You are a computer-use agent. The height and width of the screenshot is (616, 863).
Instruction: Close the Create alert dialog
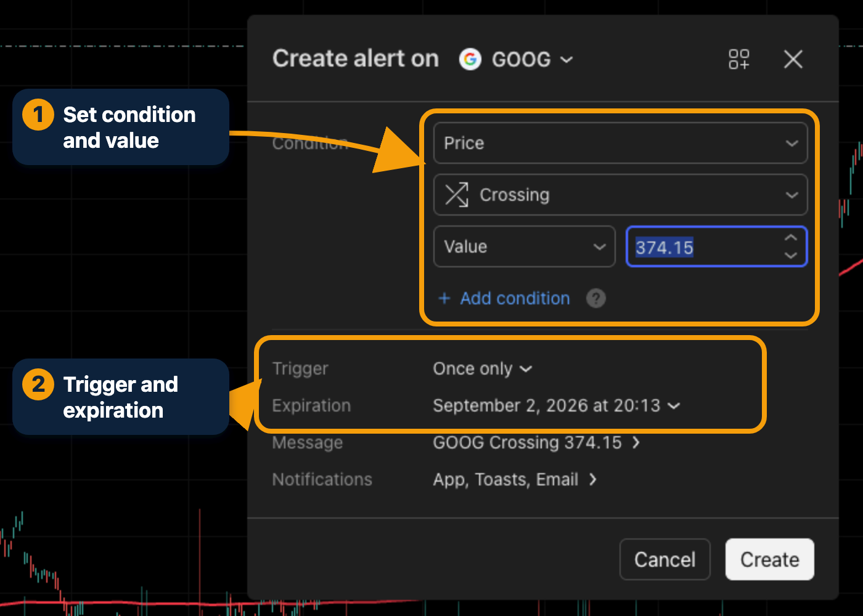(x=793, y=59)
